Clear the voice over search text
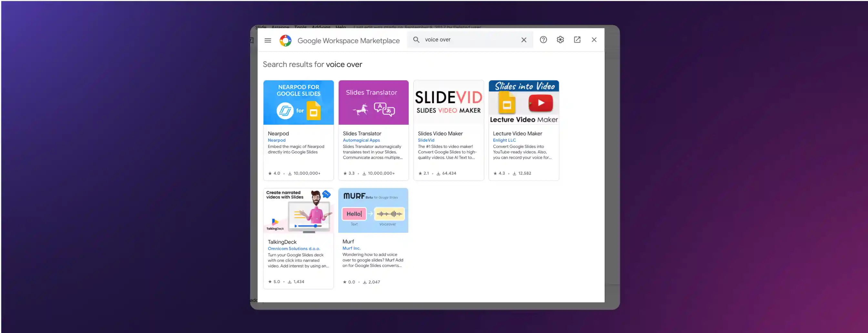The image size is (868, 333). pos(524,40)
